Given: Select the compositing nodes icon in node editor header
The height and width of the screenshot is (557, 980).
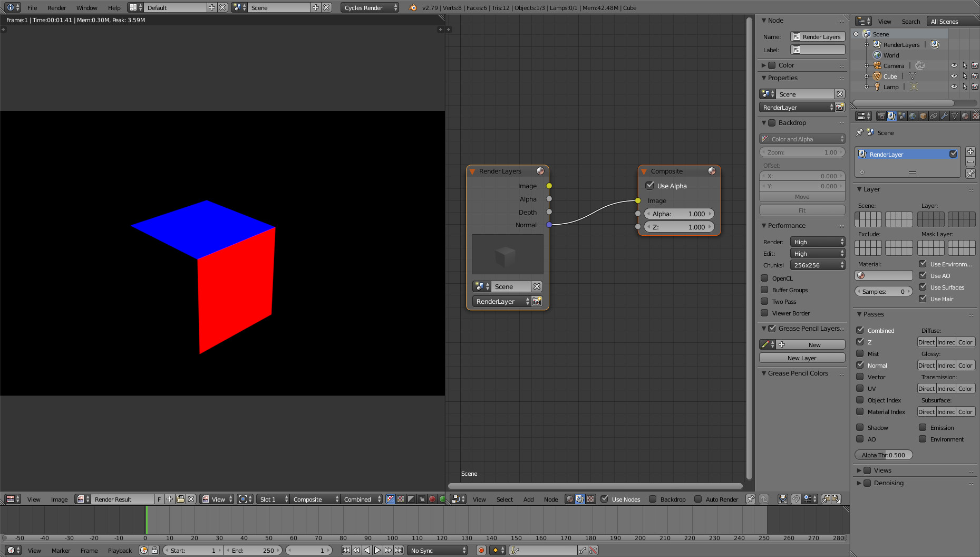Looking at the screenshot, I should pos(580,499).
